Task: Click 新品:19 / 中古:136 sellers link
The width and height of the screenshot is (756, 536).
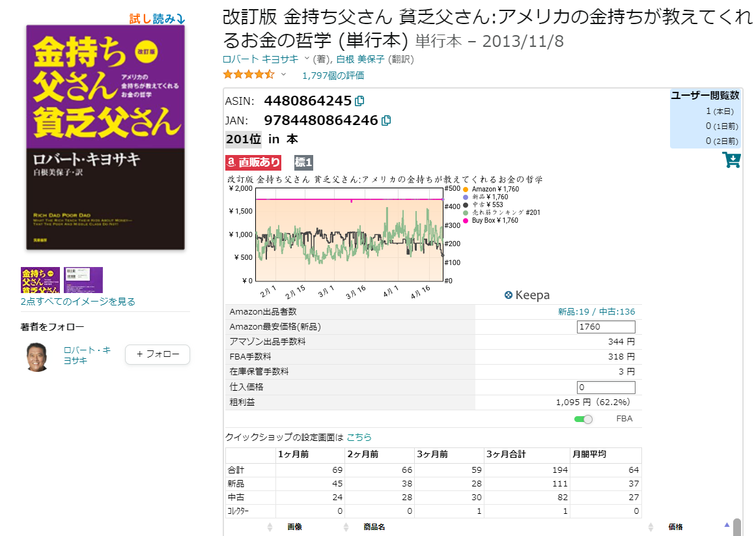Action: pyautogui.click(x=596, y=312)
